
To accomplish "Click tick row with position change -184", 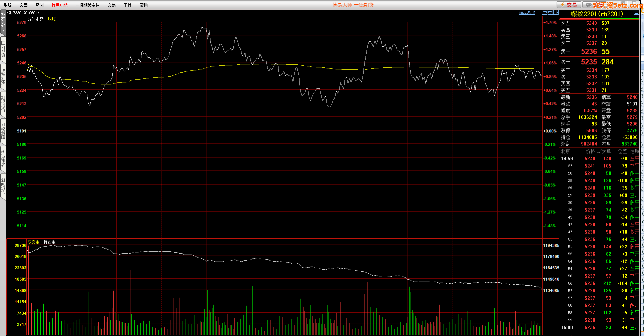I will pos(600,283).
